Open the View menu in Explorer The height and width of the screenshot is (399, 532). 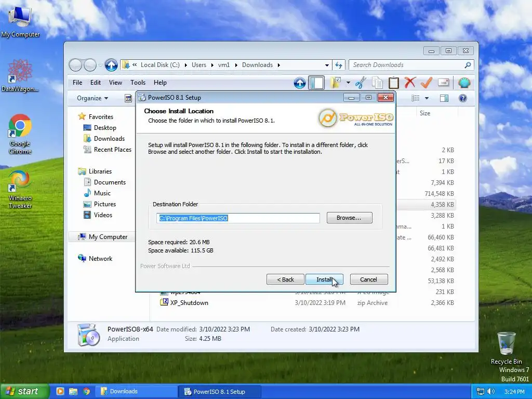[x=115, y=83]
